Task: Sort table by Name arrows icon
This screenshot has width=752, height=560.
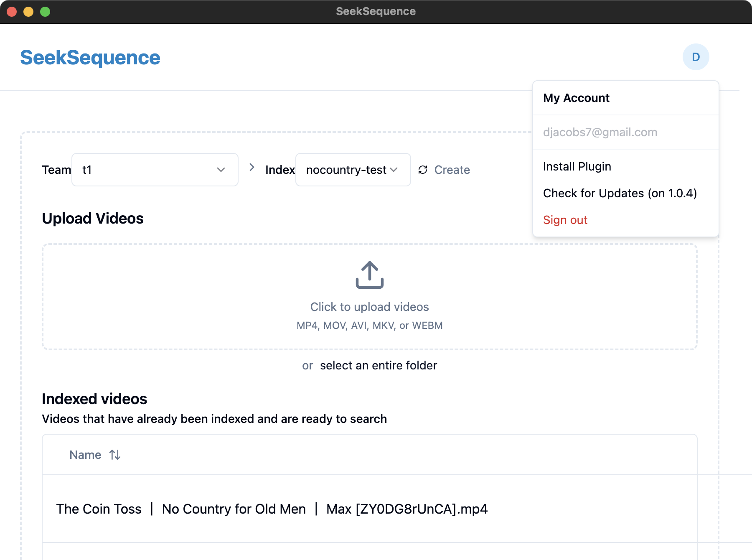Action: (x=115, y=455)
